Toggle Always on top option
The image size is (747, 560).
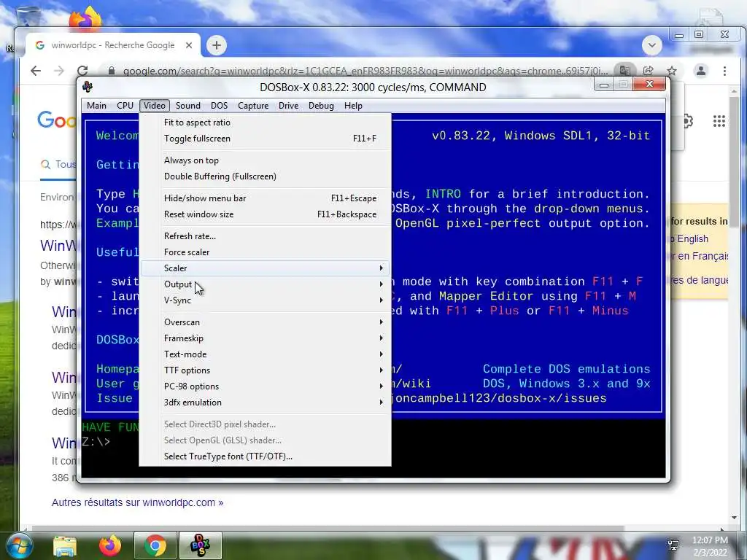(265, 160)
